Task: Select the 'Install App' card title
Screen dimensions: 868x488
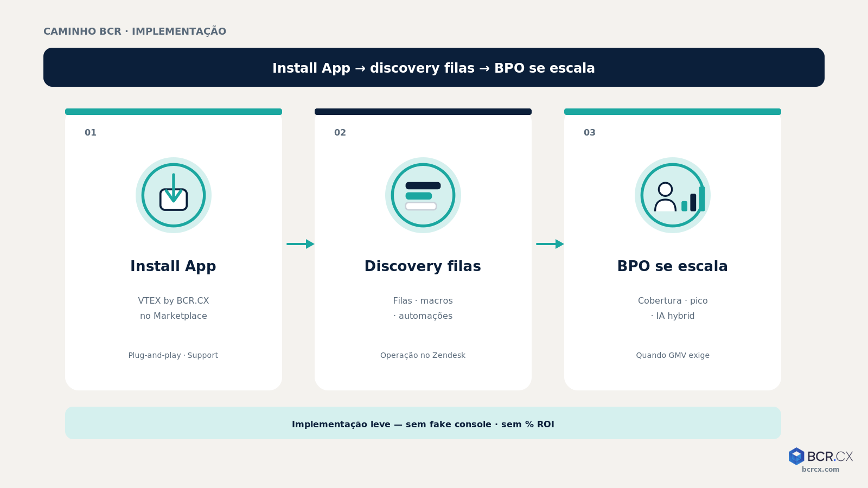Action: click(173, 266)
